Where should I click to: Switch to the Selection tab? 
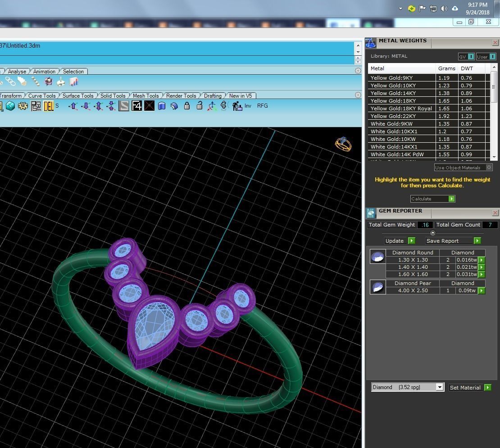[73, 72]
